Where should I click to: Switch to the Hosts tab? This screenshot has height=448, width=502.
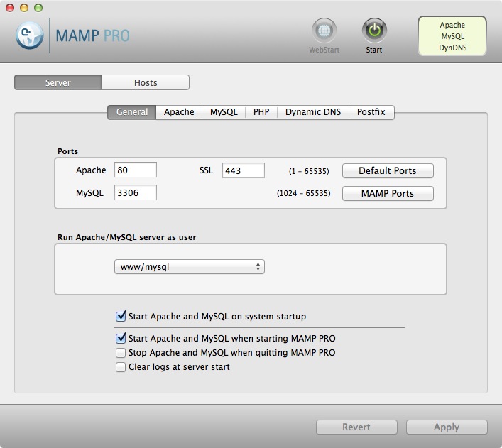tap(146, 82)
